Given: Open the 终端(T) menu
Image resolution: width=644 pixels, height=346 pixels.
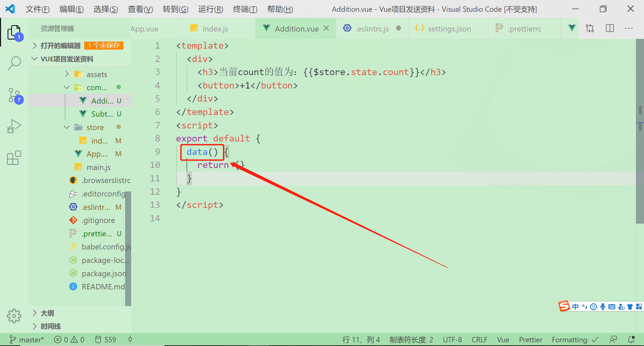Looking at the screenshot, I should 245,9.
